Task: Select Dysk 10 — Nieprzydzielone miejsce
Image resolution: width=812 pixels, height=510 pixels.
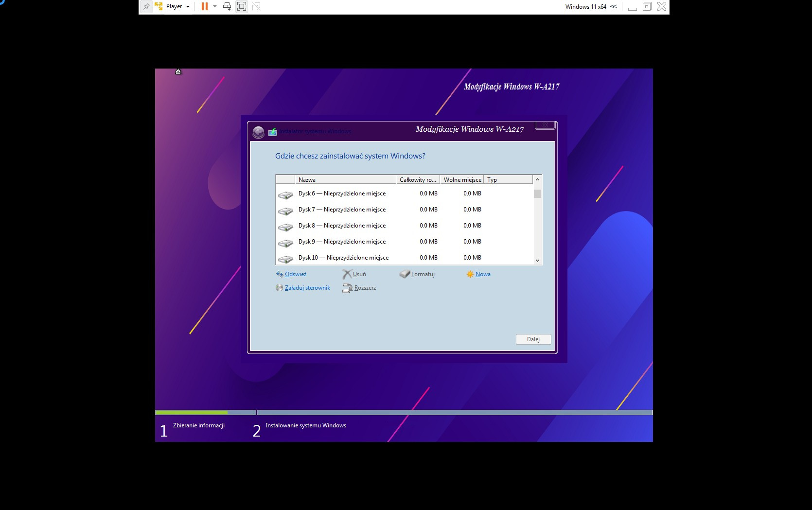Action: click(404, 257)
